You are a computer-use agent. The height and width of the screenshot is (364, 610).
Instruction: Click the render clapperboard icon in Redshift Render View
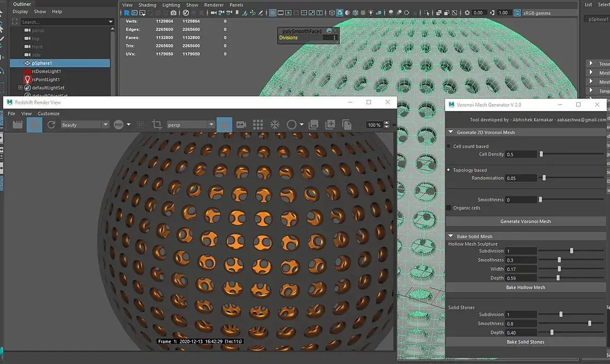18,124
